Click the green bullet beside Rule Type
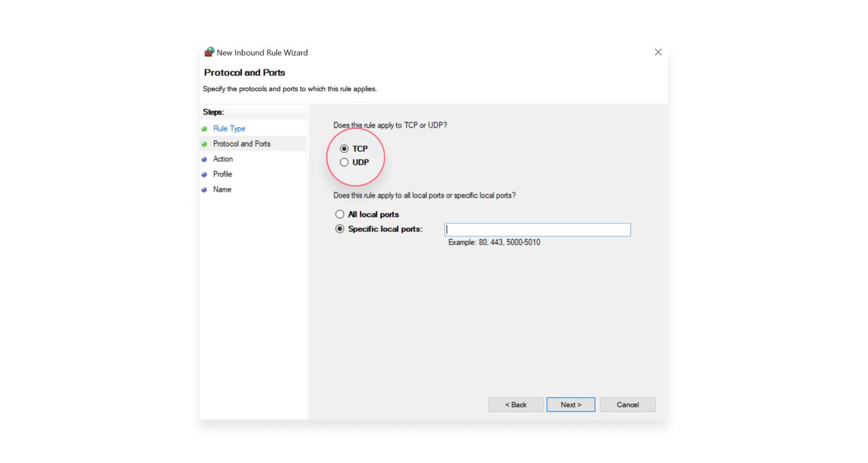Screen dimensions: 868x463 204,129
